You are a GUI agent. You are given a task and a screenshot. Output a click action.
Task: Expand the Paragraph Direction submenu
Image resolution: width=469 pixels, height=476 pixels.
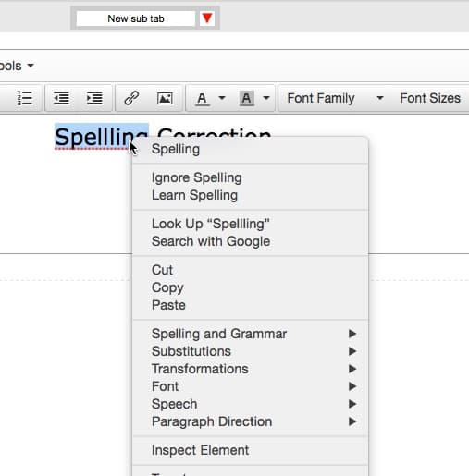250,421
